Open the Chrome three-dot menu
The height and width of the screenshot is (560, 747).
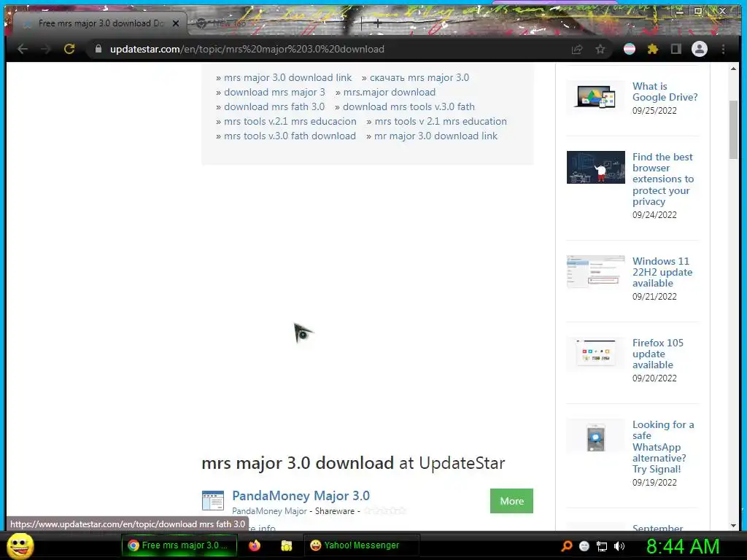pos(723,49)
